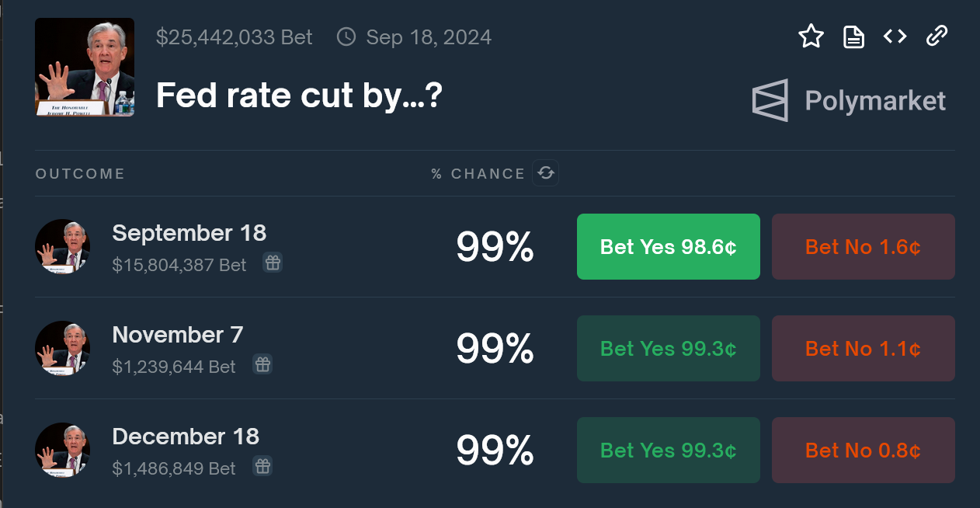Open the market rules document icon

(x=853, y=36)
